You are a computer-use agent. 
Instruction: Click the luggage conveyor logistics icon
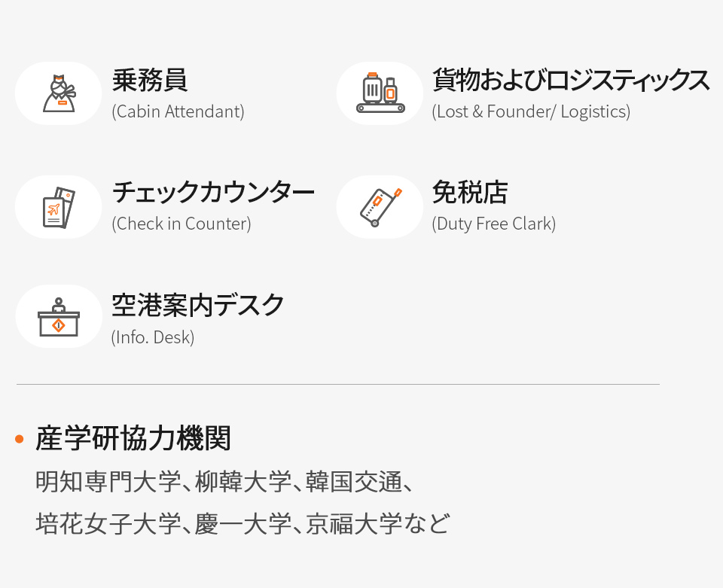(380, 93)
